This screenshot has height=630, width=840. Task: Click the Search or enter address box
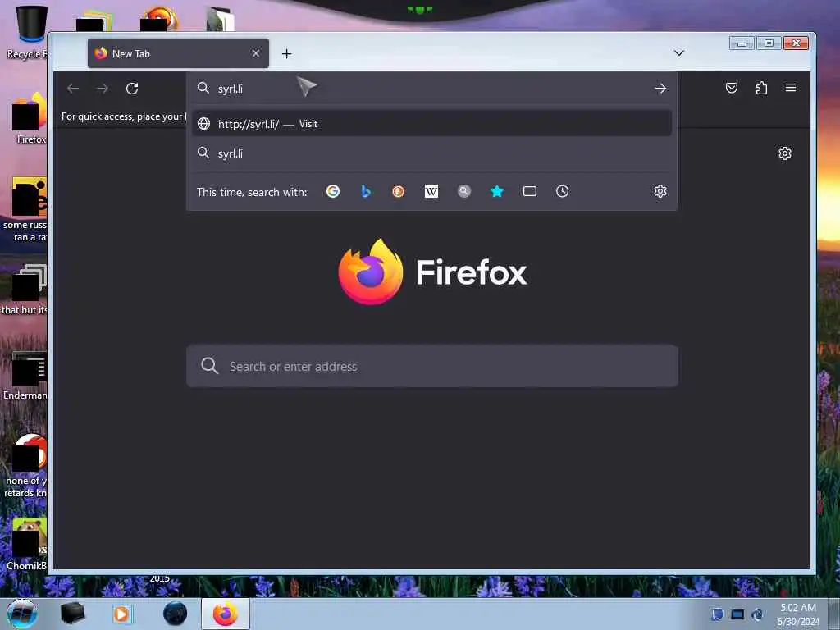[x=432, y=367]
